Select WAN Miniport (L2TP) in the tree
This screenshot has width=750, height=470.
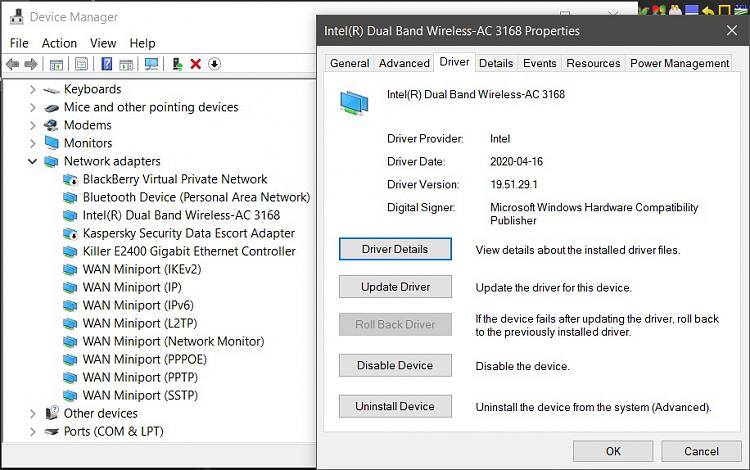click(x=140, y=324)
